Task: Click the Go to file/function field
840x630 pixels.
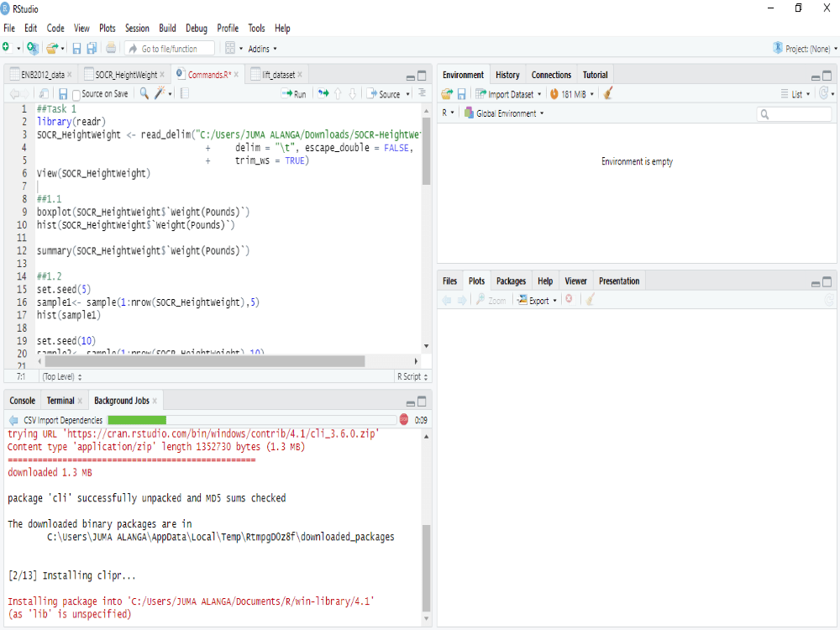Action: [x=171, y=48]
